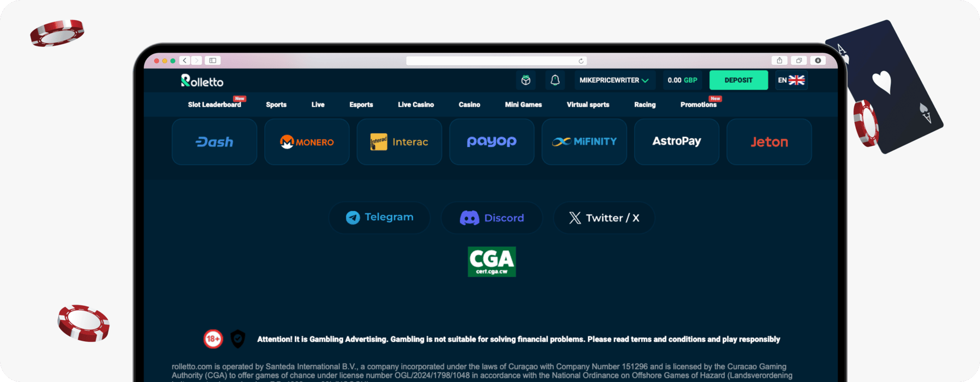Screen dimensions: 980x382
Task: View Promotions page
Action: click(699, 104)
